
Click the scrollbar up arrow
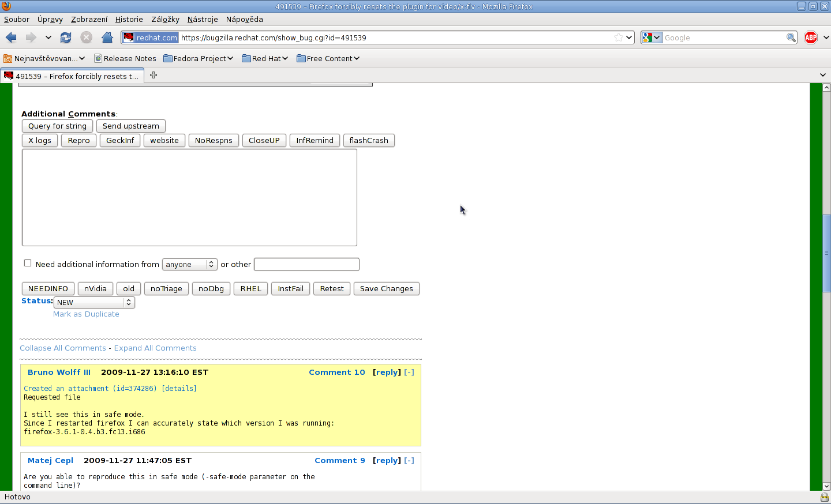coord(826,87)
